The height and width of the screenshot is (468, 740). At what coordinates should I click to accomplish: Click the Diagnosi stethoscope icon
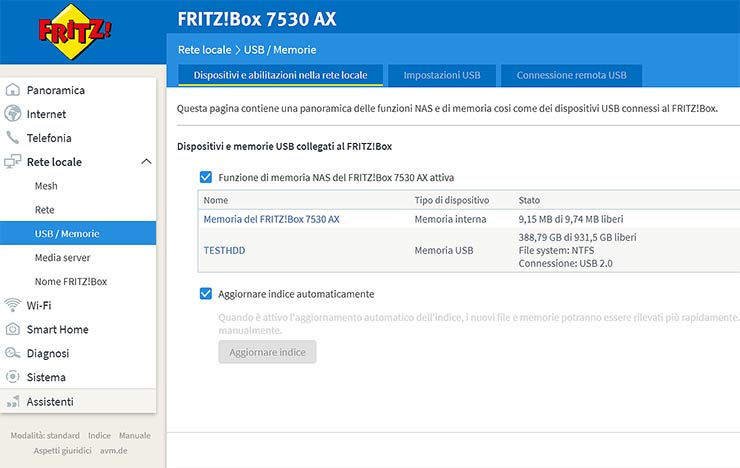pos(13,353)
